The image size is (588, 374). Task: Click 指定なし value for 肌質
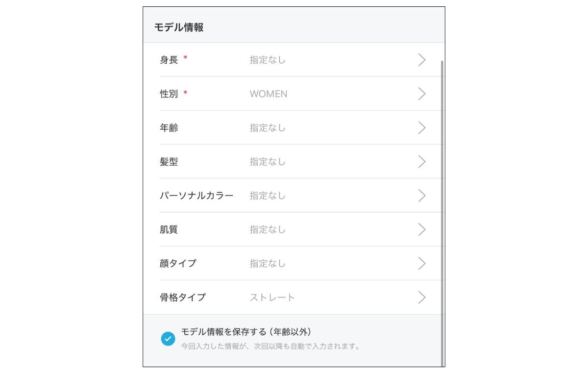(268, 229)
